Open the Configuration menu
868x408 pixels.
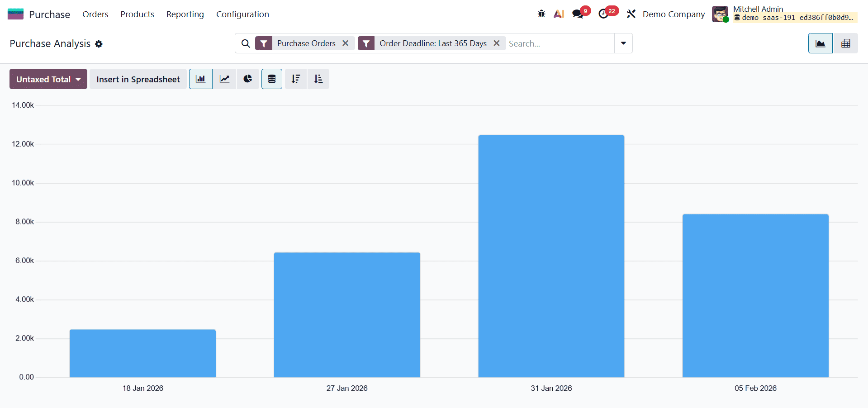pyautogui.click(x=242, y=14)
